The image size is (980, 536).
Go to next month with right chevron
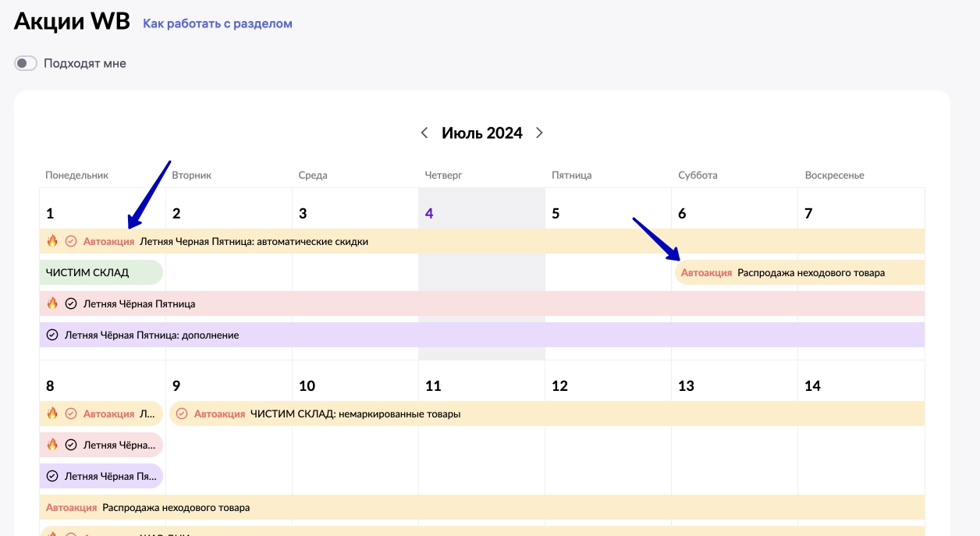539,133
